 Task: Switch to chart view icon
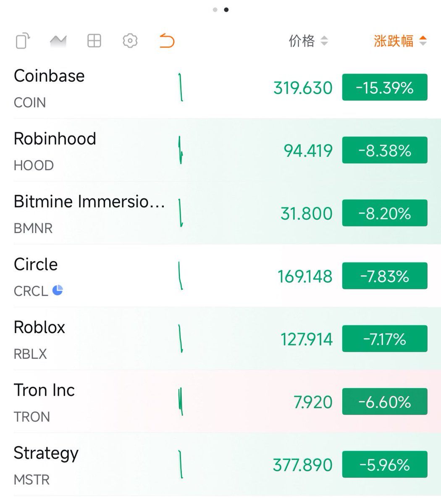coord(58,41)
